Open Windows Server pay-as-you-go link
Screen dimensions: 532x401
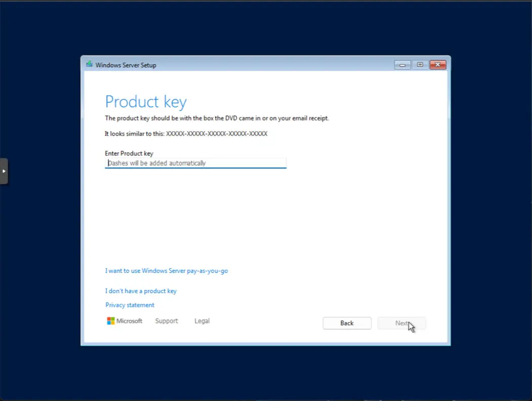[x=166, y=271]
